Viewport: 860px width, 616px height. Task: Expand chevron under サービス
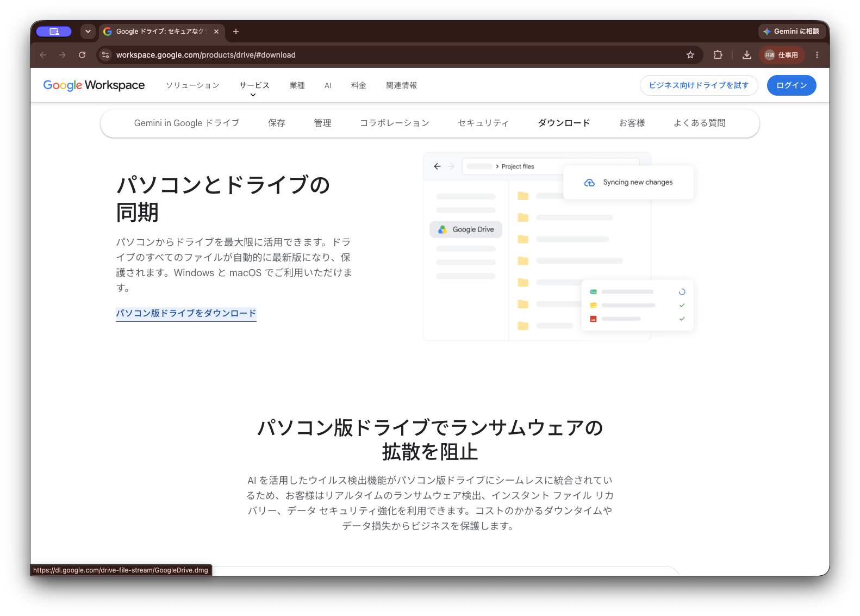coord(253,95)
